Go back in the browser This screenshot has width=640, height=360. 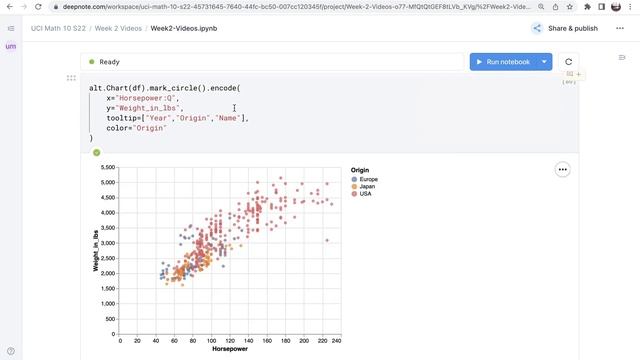pos(9,7)
